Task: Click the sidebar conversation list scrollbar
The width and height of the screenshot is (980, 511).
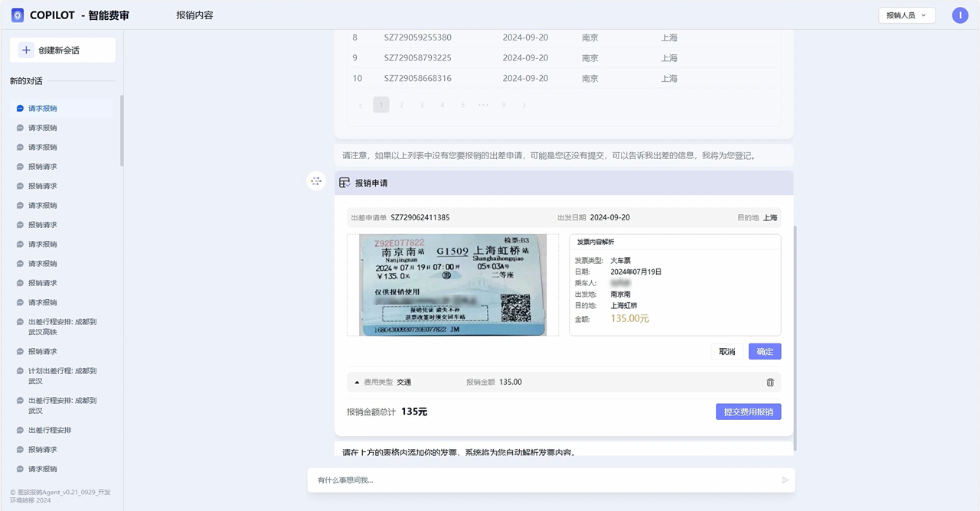Action: (122, 130)
